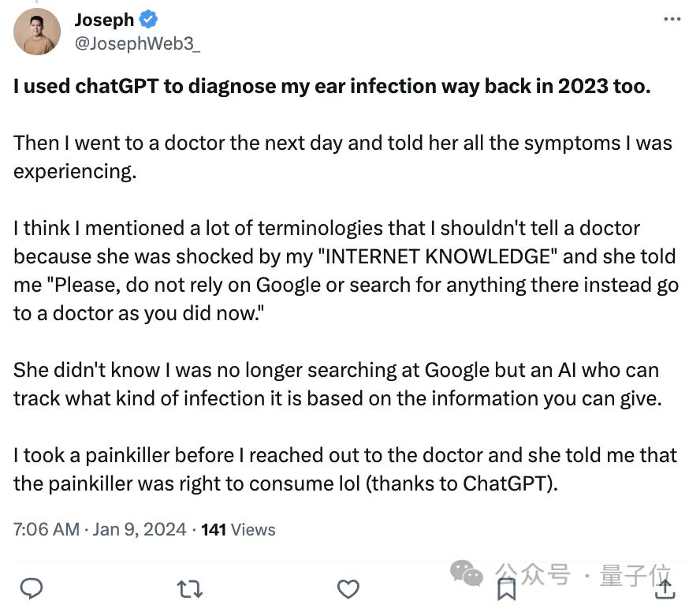Viewport: 700px width, 612px height.
Task: Open the three-dot more options menu
Action: click(672, 19)
